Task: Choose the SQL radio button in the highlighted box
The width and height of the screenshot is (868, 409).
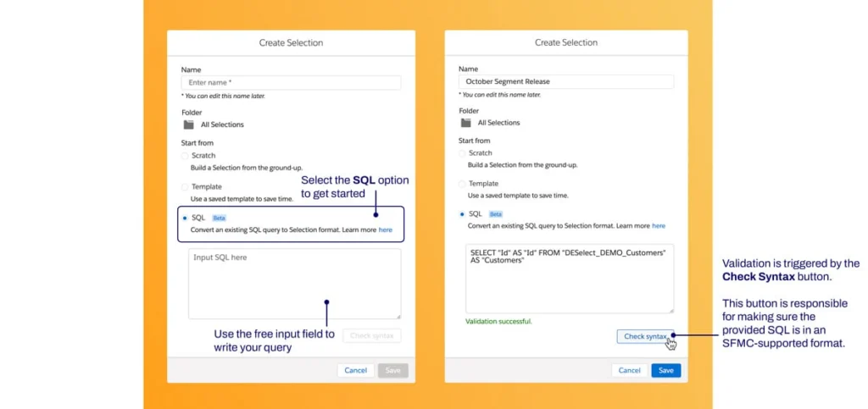Action: pyautogui.click(x=186, y=218)
